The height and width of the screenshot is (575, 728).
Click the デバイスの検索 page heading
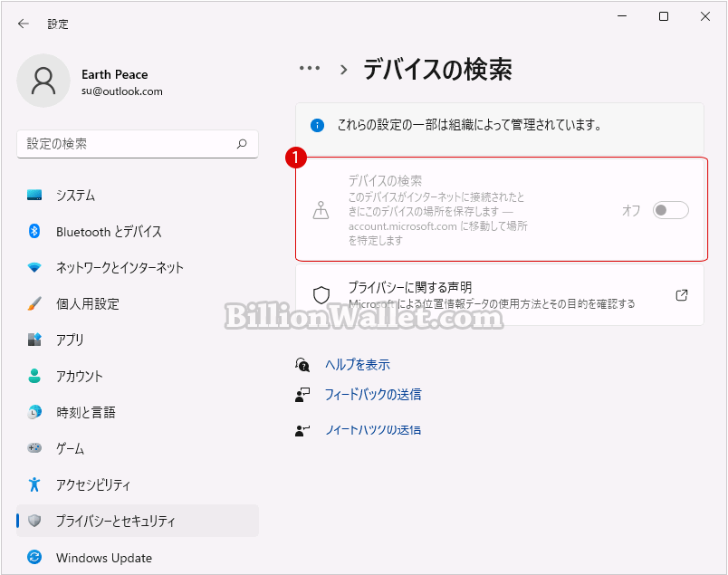(437, 70)
